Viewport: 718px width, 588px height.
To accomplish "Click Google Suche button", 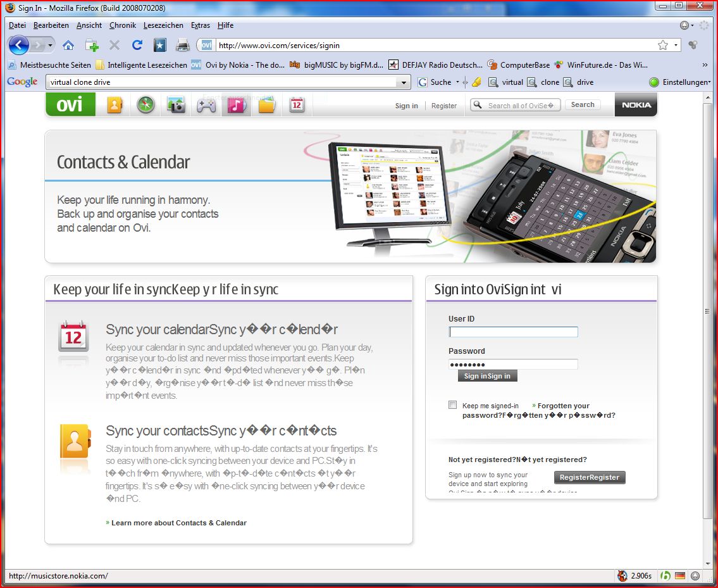I will pos(435,82).
